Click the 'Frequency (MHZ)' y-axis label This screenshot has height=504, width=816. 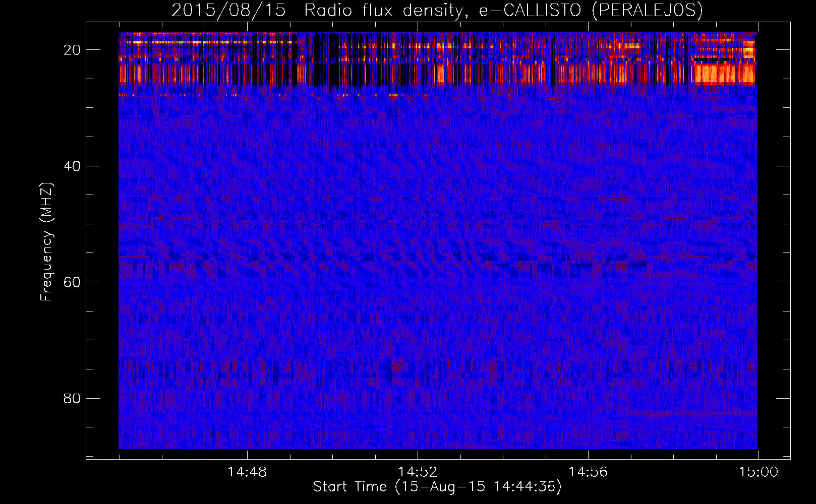pyautogui.click(x=46, y=242)
